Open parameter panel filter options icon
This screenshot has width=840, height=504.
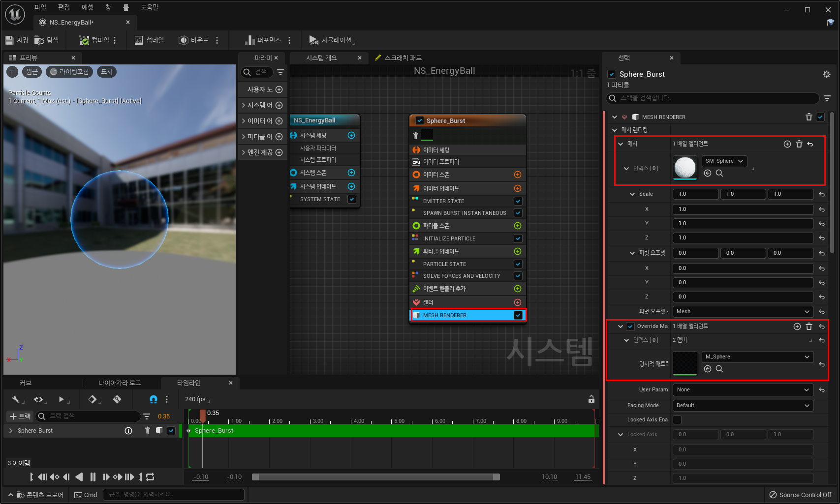[280, 72]
